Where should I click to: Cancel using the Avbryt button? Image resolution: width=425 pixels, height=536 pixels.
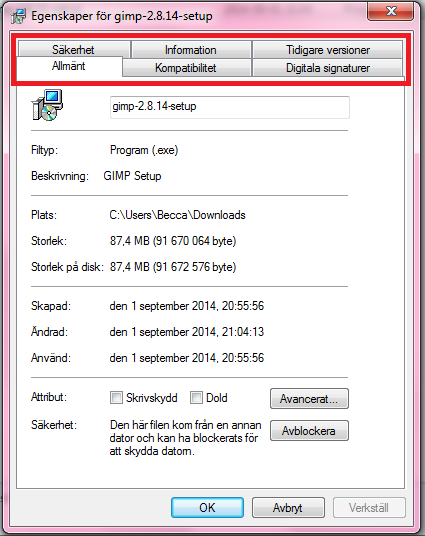(288, 508)
